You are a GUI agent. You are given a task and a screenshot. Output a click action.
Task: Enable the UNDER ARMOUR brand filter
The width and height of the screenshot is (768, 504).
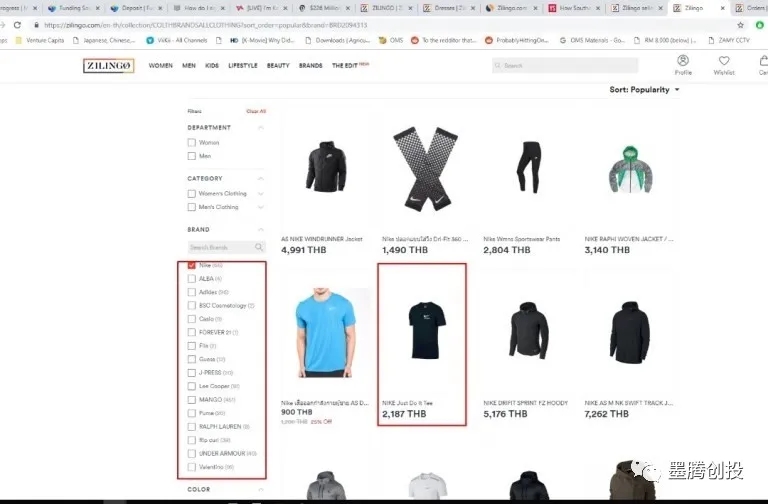click(x=192, y=454)
